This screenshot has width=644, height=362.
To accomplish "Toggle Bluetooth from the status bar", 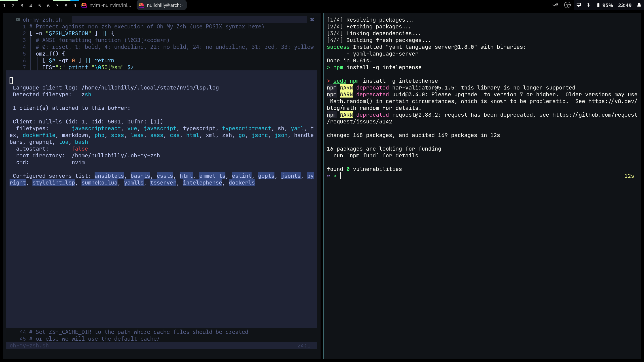I will (x=588, y=5).
